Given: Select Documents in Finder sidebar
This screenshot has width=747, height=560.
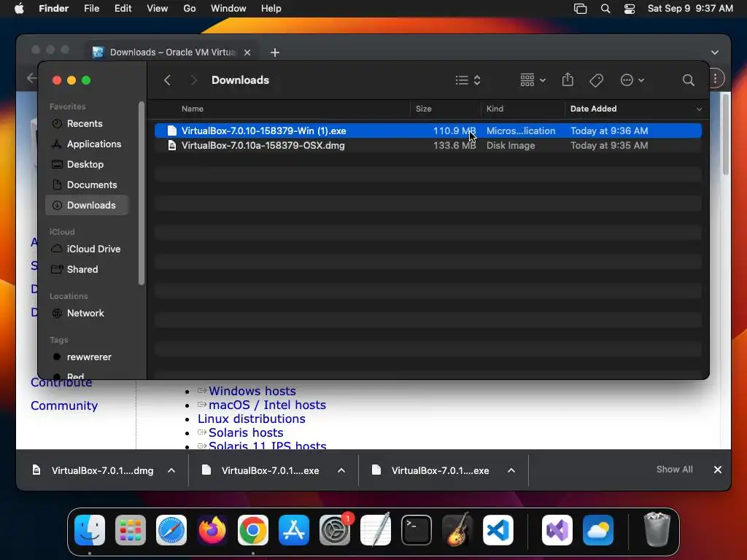Looking at the screenshot, I should tap(87, 184).
